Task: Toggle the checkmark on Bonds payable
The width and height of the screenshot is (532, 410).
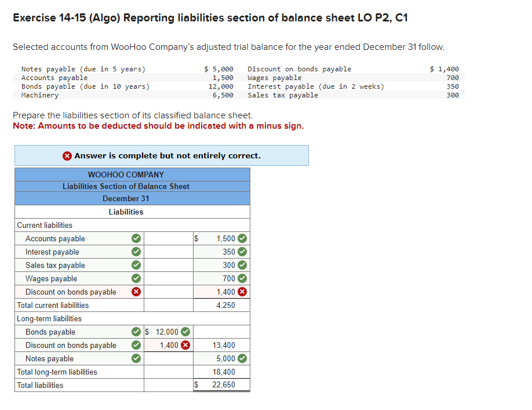Action: tap(135, 332)
